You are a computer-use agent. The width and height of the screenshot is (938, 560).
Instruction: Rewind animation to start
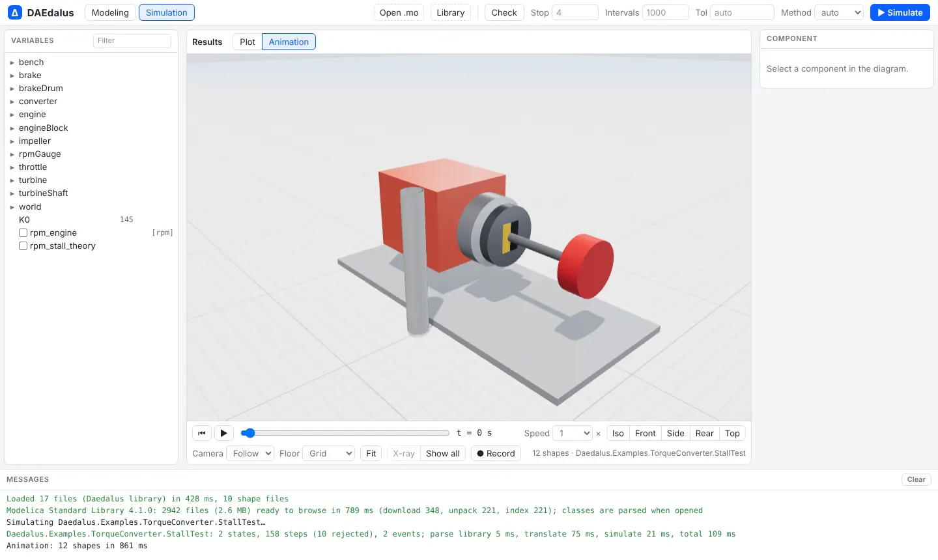click(x=202, y=433)
